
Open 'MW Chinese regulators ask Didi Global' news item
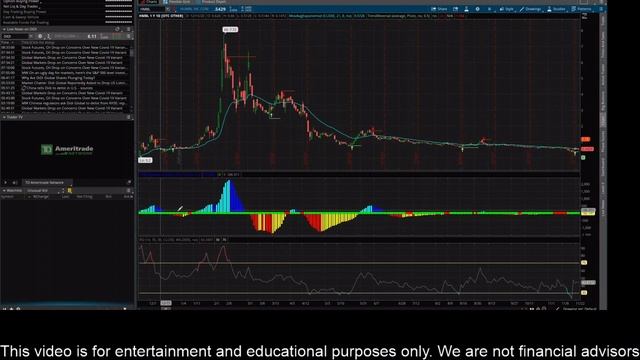click(74, 103)
